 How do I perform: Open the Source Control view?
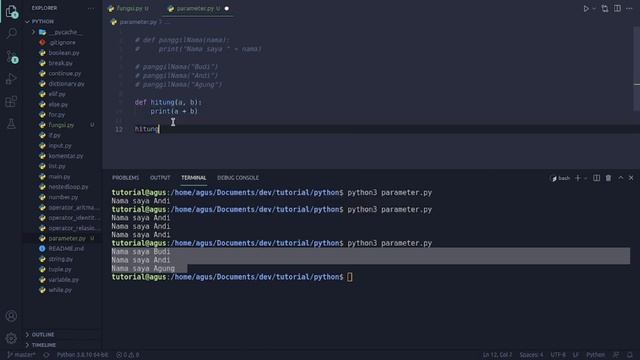click(11, 57)
